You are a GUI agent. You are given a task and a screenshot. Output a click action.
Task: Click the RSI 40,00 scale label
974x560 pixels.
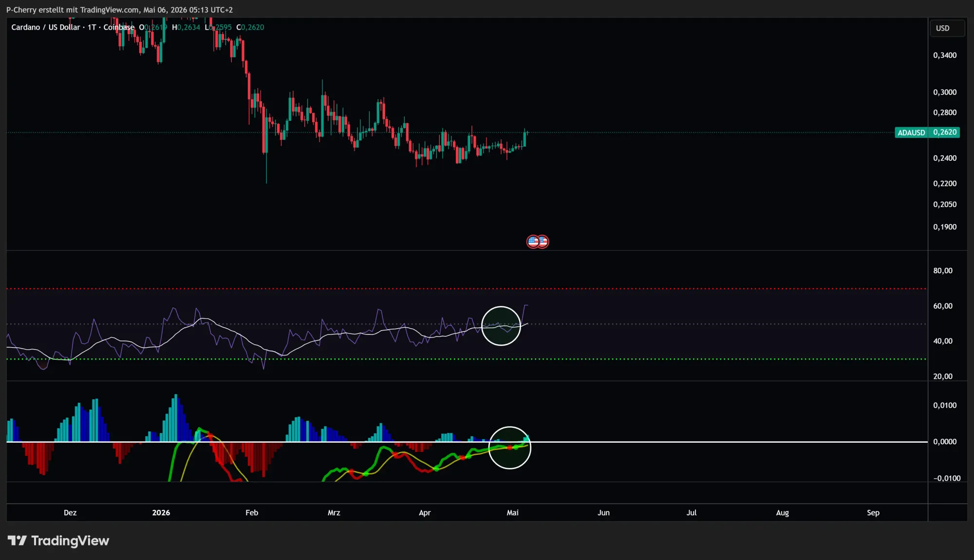943,341
